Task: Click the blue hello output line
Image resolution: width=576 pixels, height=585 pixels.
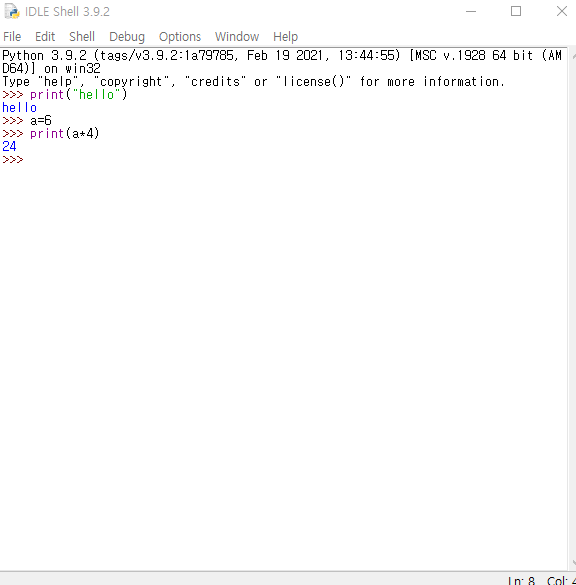Action: (x=19, y=107)
